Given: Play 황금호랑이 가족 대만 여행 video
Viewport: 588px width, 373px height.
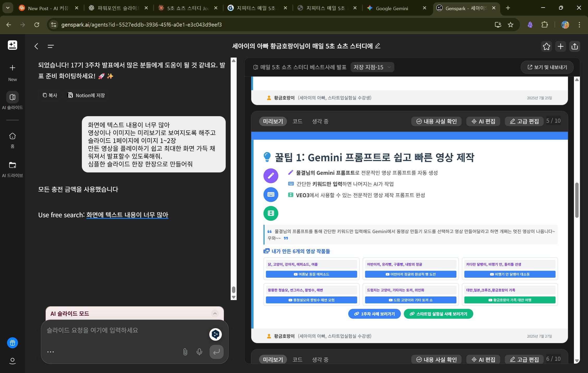Looking at the screenshot, I should click(x=510, y=300).
